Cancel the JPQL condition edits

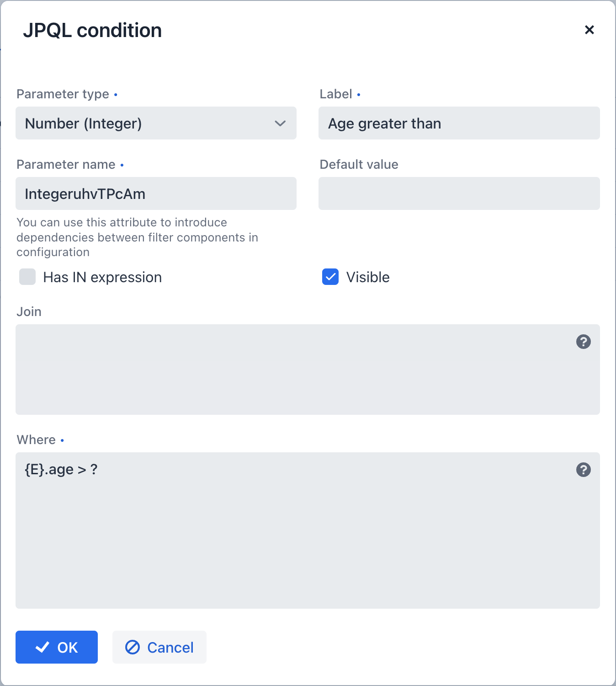tap(159, 647)
